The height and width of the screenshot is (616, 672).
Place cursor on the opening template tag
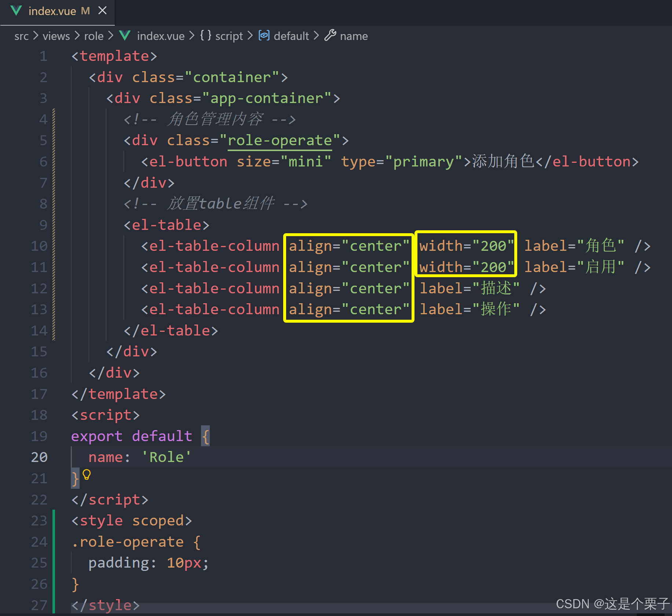click(114, 56)
